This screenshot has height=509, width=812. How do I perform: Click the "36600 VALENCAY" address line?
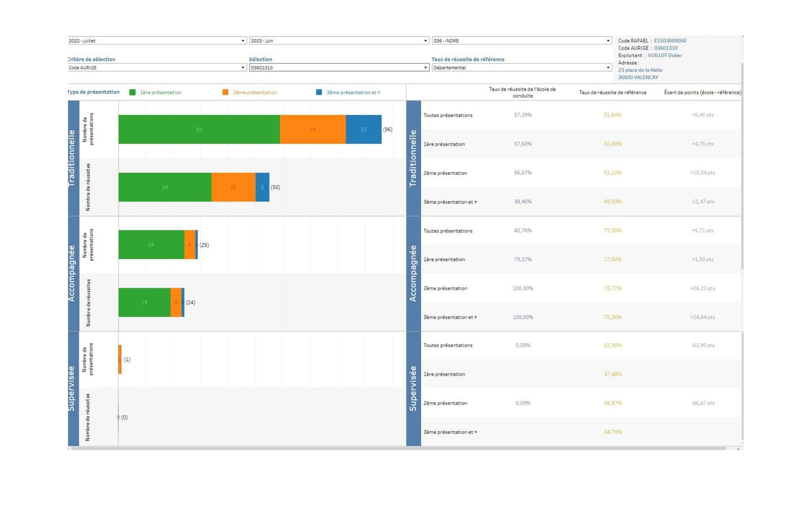coord(638,77)
